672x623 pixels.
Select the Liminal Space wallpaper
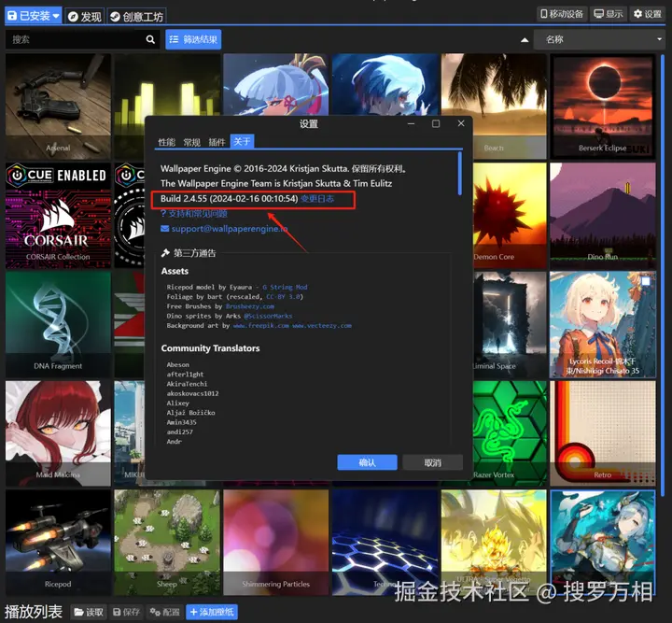pyautogui.click(x=510, y=325)
